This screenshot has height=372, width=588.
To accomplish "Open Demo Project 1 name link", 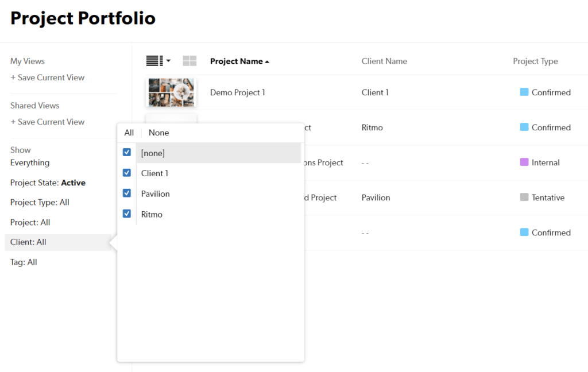I will 237,92.
